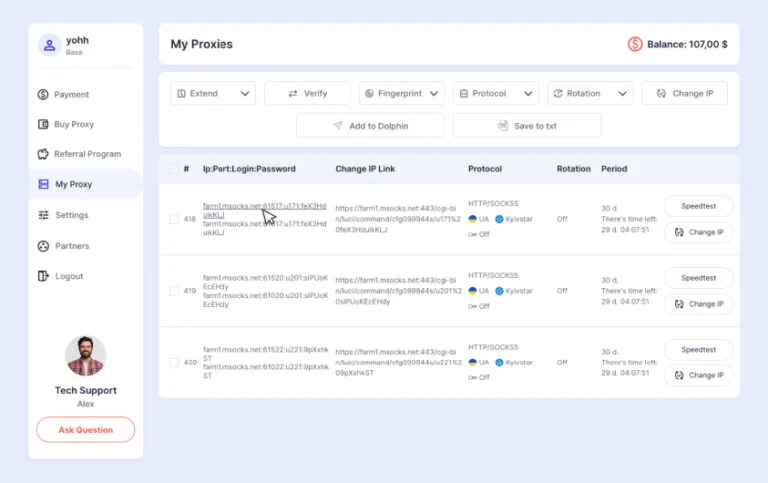Click the Change IP icon in row 420
The image size is (768, 483).
[679, 375]
